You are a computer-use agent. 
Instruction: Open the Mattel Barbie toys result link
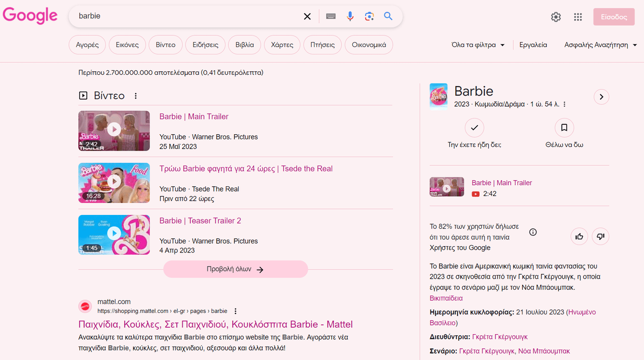coord(215,324)
